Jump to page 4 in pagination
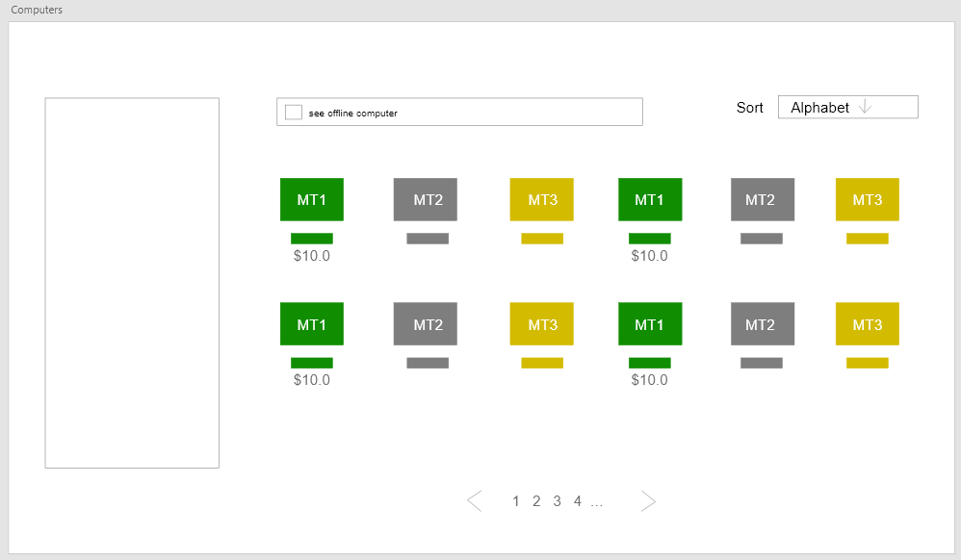 (578, 501)
